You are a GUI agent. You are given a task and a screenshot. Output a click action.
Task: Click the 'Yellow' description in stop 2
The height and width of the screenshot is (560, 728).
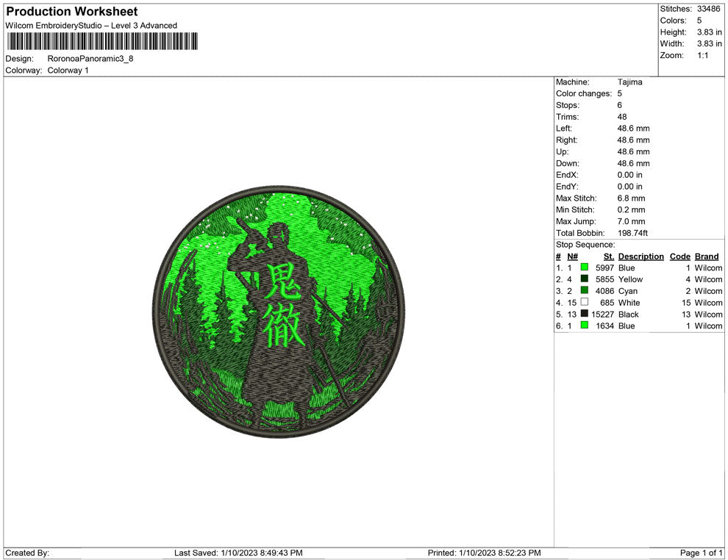click(630, 279)
